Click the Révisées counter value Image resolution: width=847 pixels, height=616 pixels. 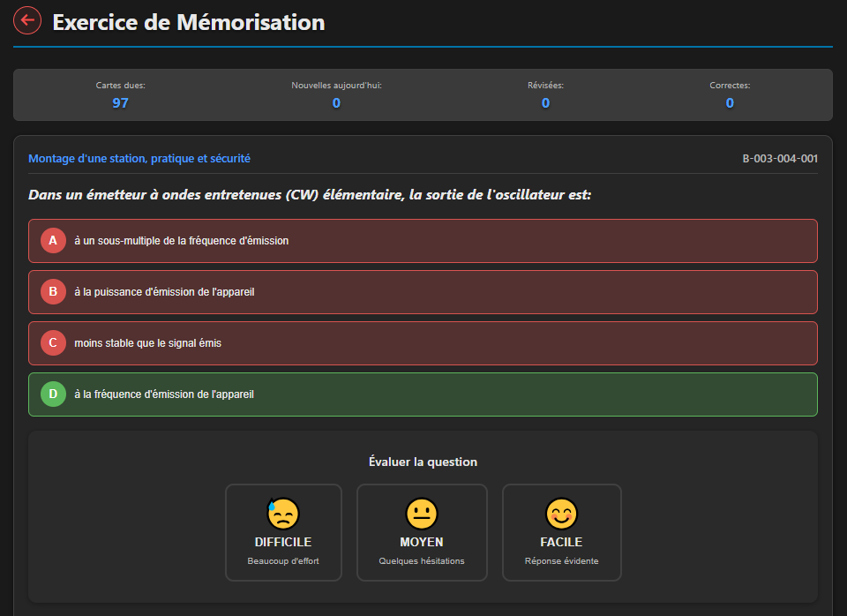[x=545, y=103]
